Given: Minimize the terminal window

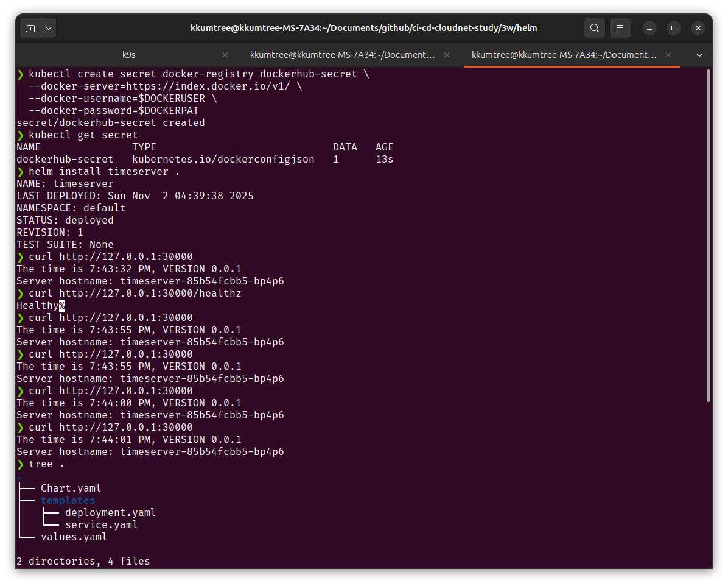Looking at the screenshot, I should (649, 29).
